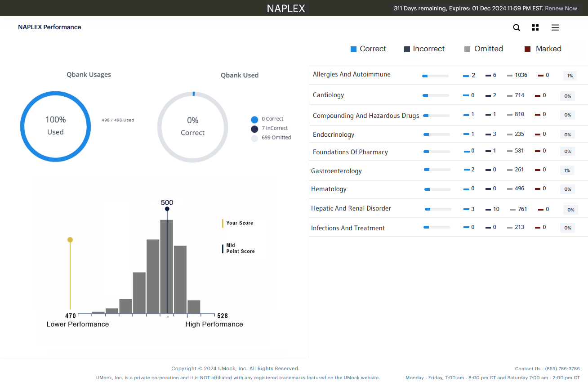
Task: Click incorrect count 6 in Allergies row
Action: click(494, 75)
